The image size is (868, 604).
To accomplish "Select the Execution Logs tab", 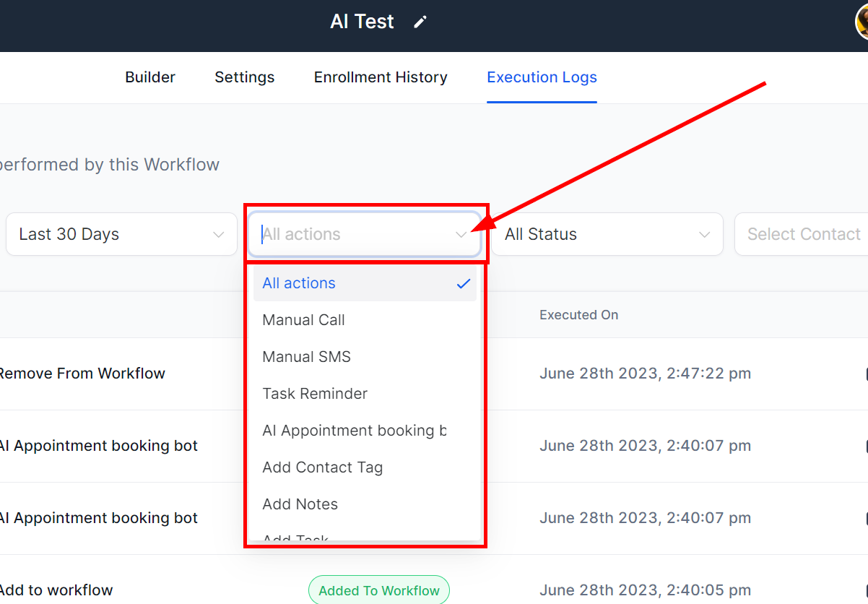I will 542,77.
